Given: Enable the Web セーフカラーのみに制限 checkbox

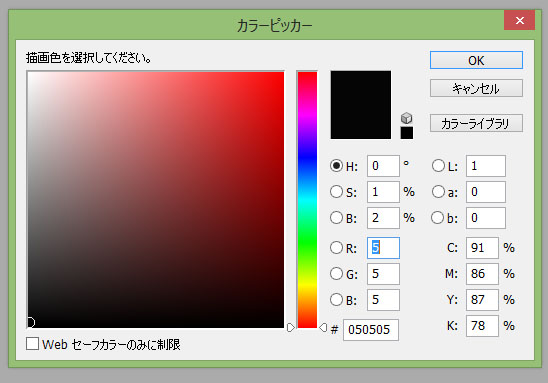Looking at the screenshot, I should [x=33, y=344].
